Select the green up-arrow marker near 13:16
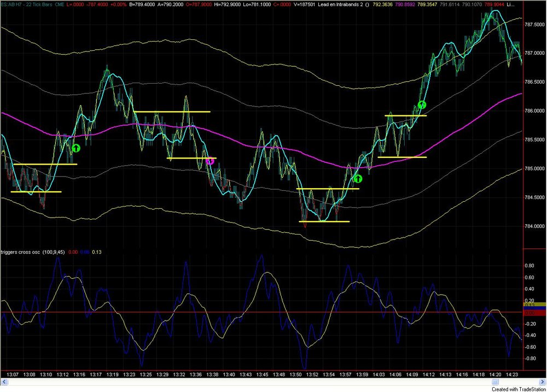Viewport: 547px width, 392px height. coord(76,148)
